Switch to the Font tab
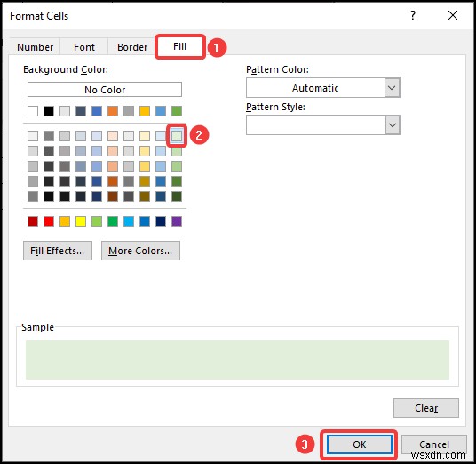 point(84,47)
